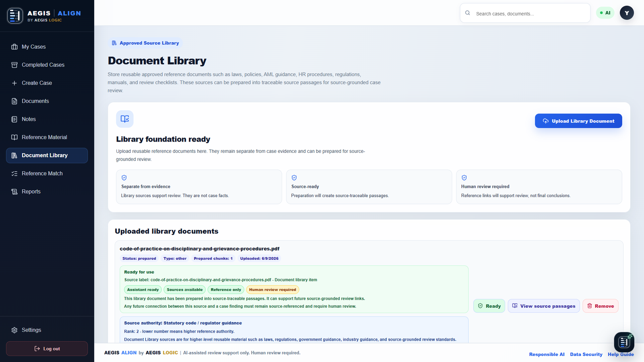Click Type: other tag
The height and width of the screenshot is (362, 644).
click(x=175, y=259)
